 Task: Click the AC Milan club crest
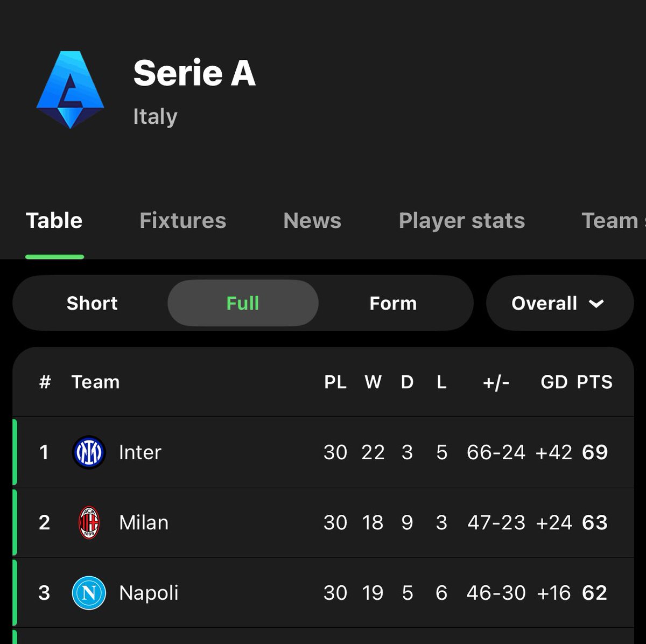[x=89, y=522]
